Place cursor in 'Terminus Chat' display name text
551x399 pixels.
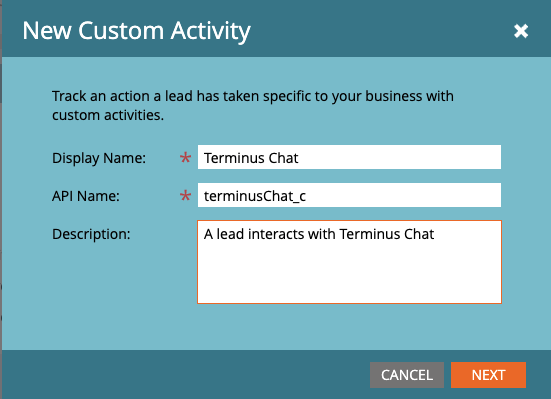click(x=251, y=158)
